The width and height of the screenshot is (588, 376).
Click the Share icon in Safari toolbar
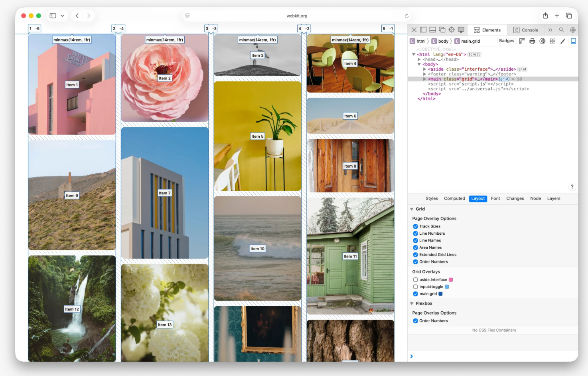pos(545,16)
